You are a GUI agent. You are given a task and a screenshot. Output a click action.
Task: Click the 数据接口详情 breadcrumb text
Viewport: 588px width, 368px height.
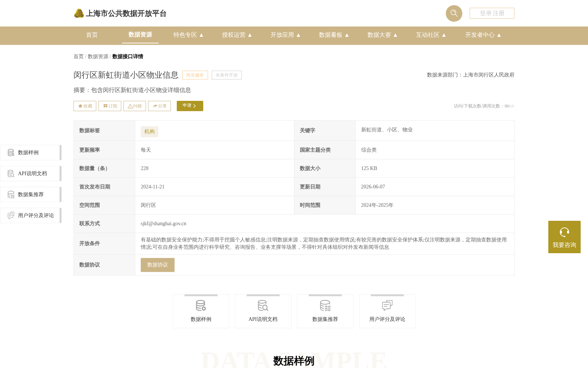point(128,56)
